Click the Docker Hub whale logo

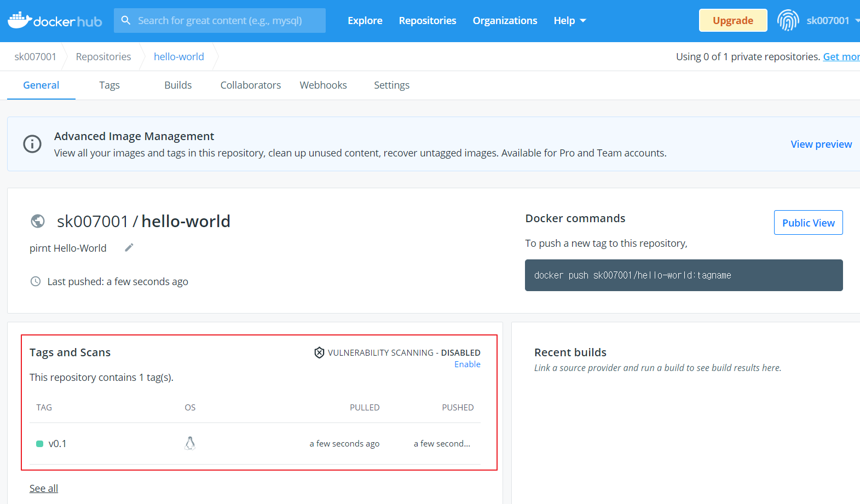point(55,20)
